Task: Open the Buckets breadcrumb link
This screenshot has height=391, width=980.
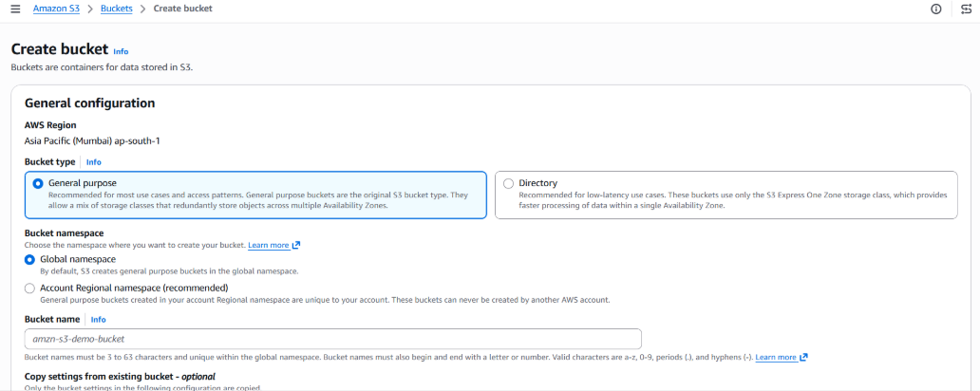Action: point(116,9)
